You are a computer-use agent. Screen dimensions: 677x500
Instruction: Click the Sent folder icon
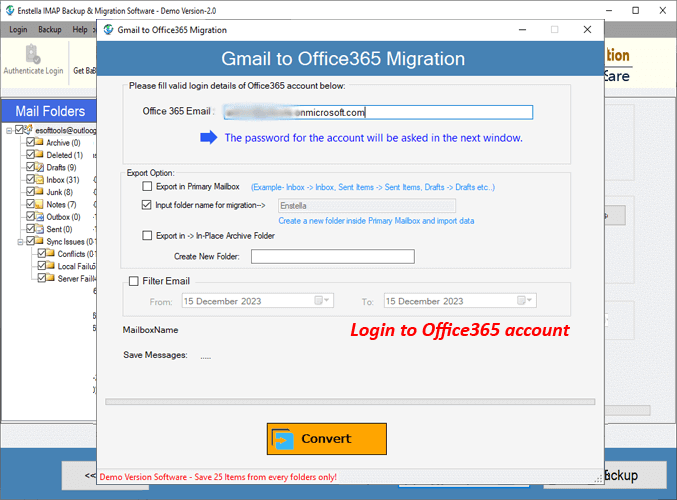pyautogui.click(x=39, y=229)
